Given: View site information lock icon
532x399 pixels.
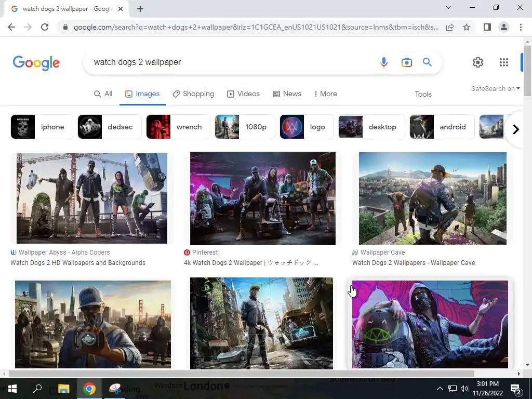Looking at the screenshot, I should point(65,27).
